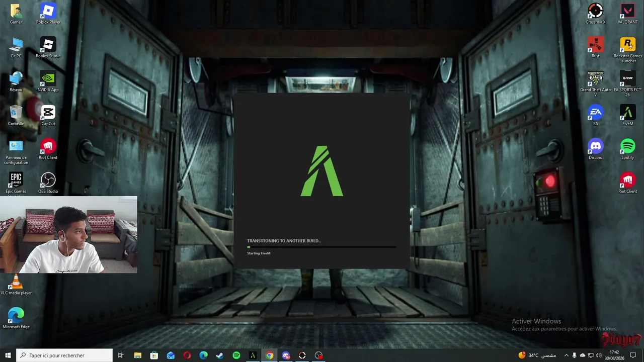Click the green FiveM logo in loader

click(x=322, y=171)
